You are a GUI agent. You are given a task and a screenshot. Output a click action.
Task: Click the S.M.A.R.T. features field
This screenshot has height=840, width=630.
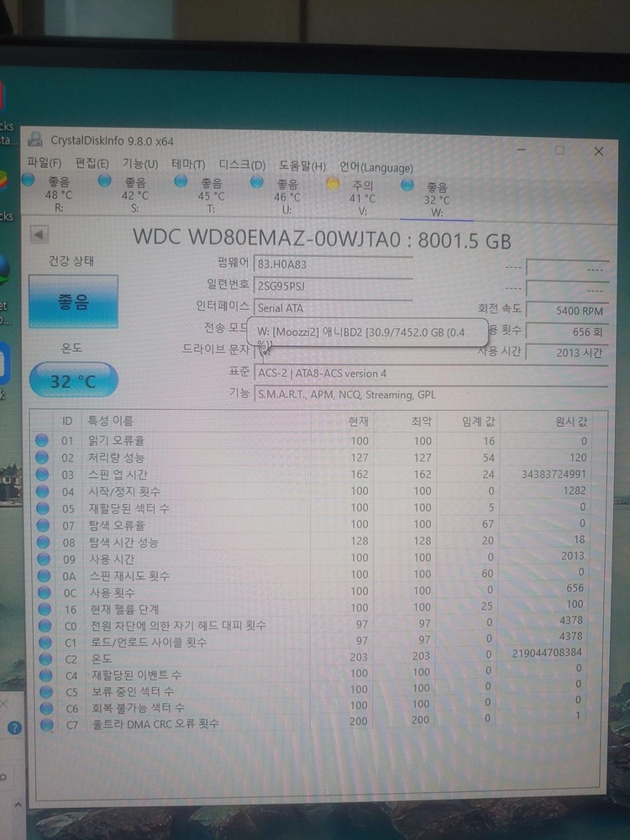coord(431,395)
